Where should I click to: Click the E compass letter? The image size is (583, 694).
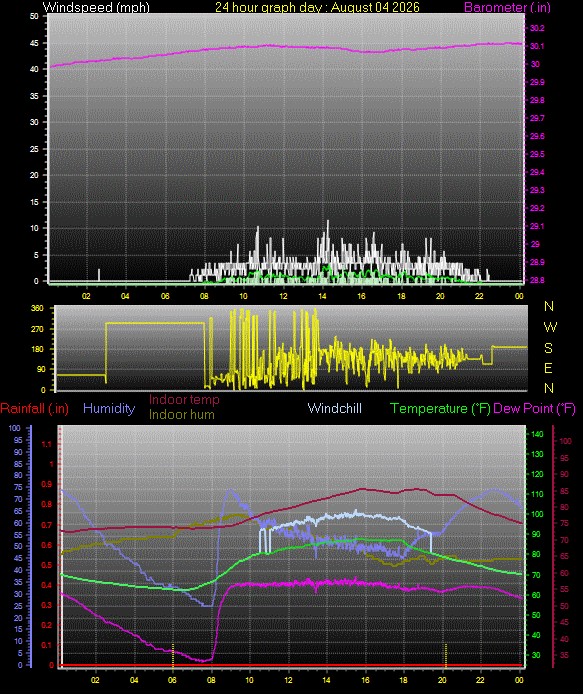click(x=548, y=368)
